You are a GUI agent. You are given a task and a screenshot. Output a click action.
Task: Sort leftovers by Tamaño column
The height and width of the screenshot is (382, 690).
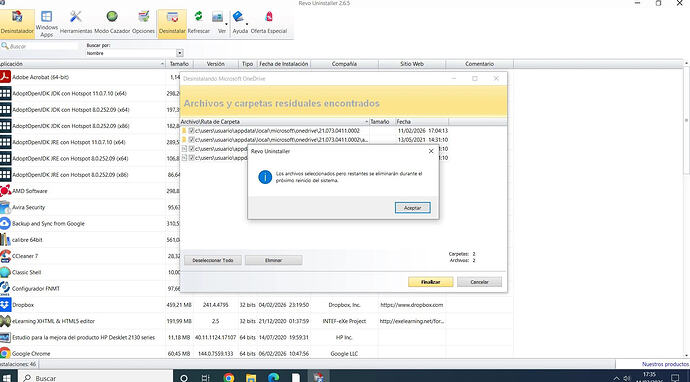[382, 121]
